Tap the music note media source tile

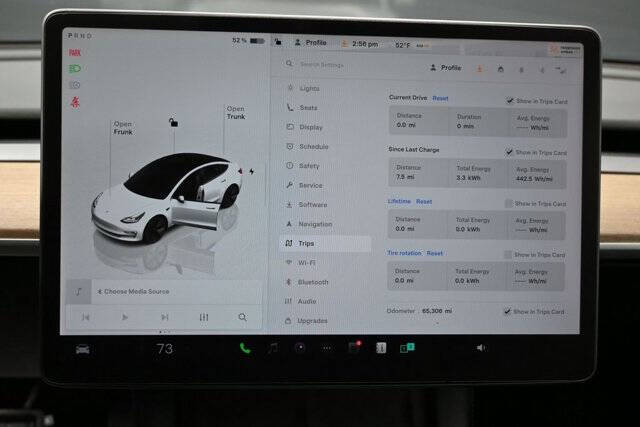coord(78,291)
